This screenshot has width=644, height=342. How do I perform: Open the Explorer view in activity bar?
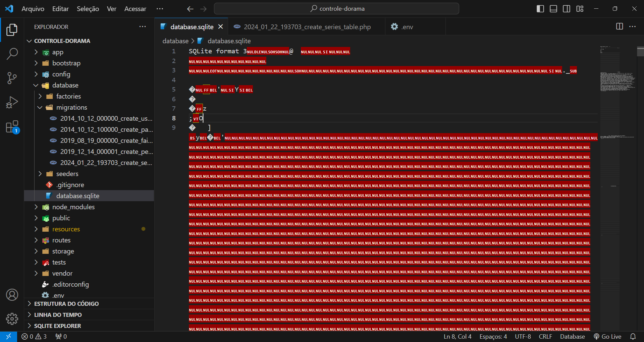pyautogui.click(x=12, y=30)
